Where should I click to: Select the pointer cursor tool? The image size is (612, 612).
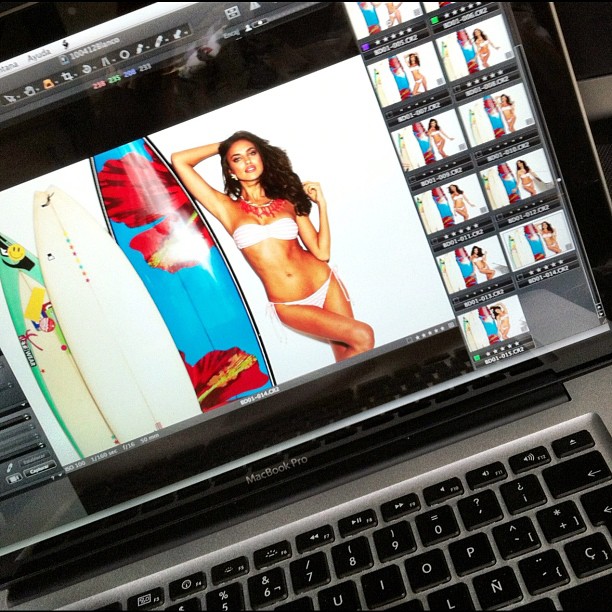[9, 98]
